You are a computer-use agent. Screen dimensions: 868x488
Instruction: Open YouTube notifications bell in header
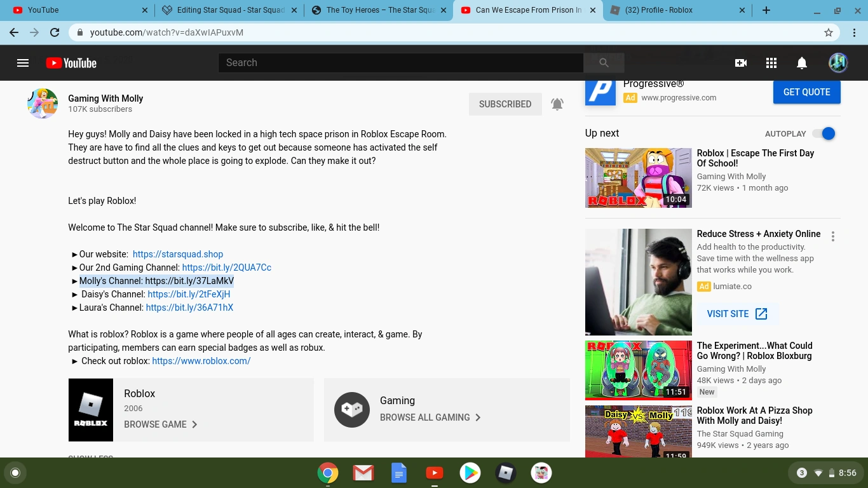(x=802, y=63)
